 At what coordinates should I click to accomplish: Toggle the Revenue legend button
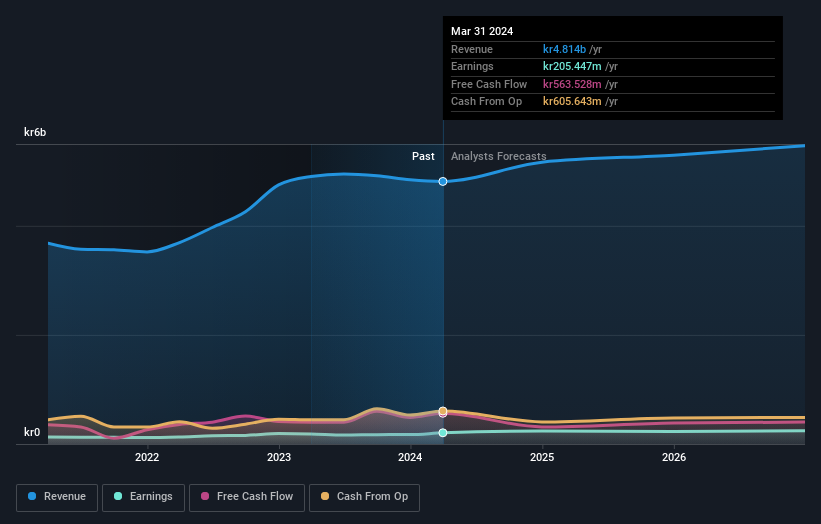pos(57,497)
